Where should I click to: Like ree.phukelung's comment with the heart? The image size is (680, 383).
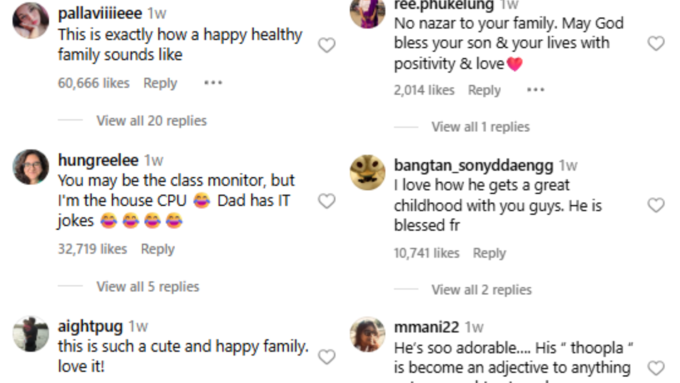click(656, 43)
